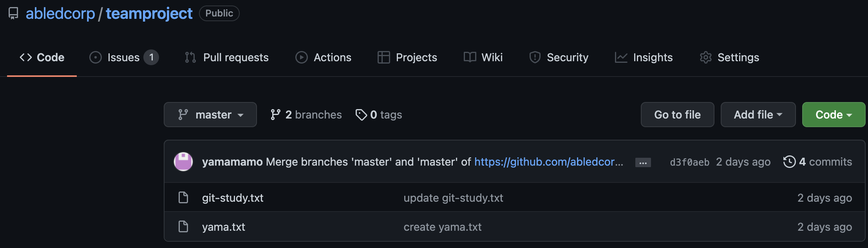Open the Security tab
This screenshot has width=868, height=248.
point(559,57)
